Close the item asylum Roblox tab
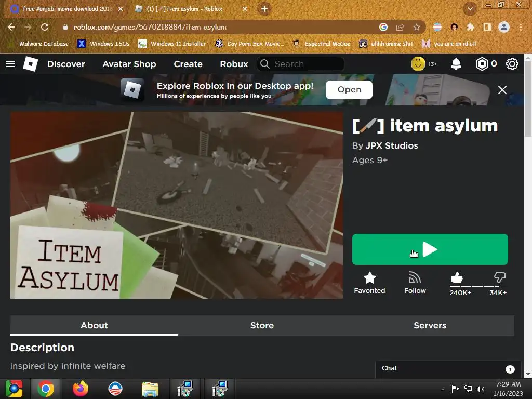532x399 pixels. 245,9
